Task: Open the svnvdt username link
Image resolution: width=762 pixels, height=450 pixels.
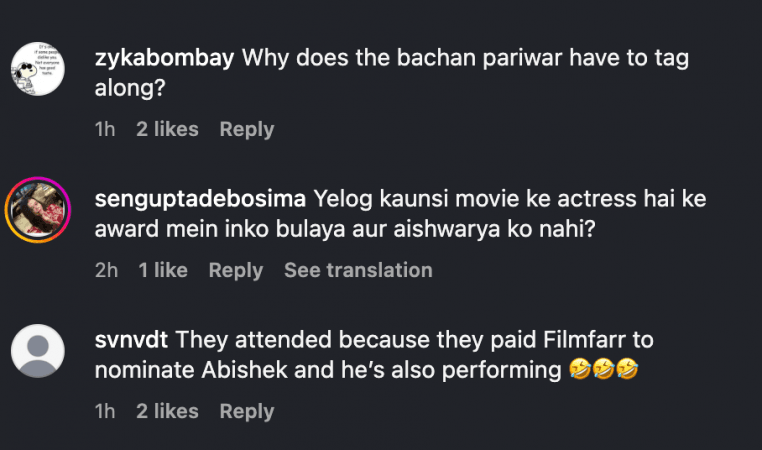Action: (130, 340)
